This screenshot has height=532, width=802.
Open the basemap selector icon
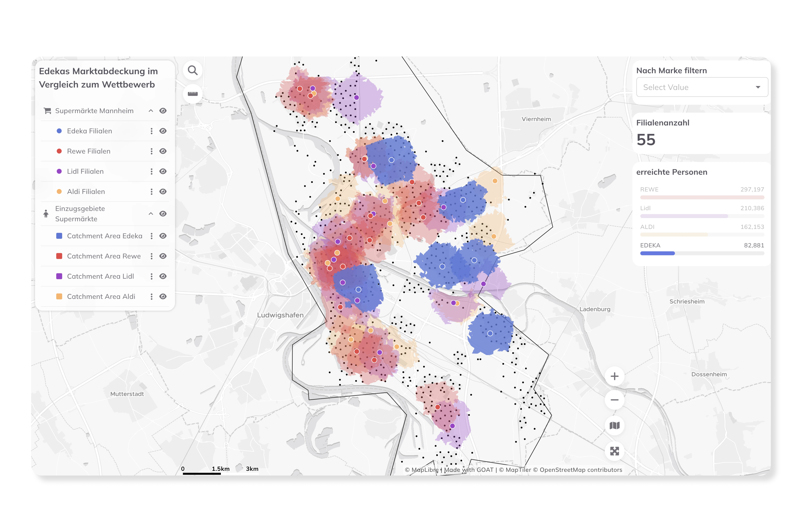614,426
